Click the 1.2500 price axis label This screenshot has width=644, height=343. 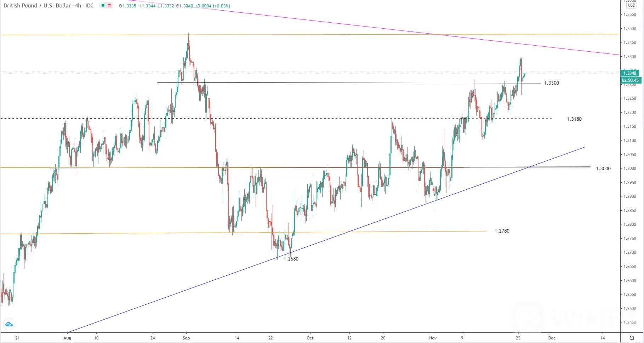(x=630, y=309)
